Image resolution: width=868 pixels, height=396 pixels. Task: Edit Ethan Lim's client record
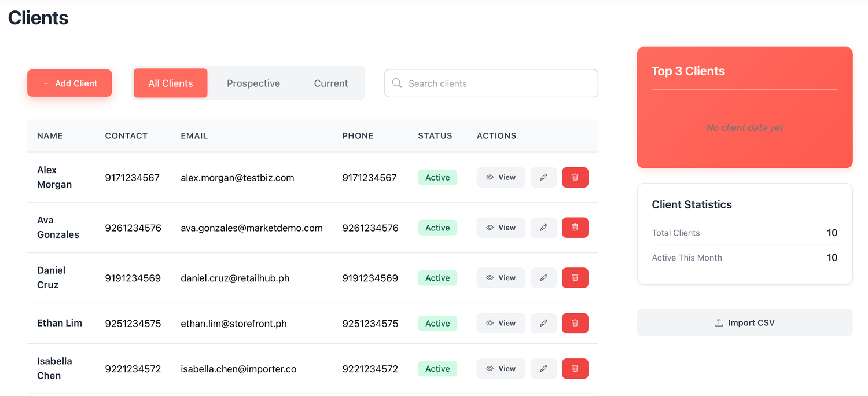point(543,323)
